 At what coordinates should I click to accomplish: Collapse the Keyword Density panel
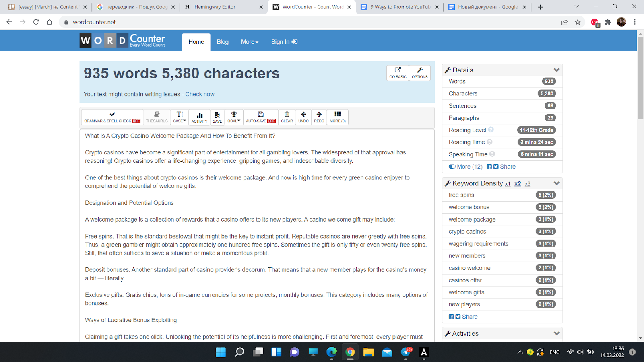[557, 183]
